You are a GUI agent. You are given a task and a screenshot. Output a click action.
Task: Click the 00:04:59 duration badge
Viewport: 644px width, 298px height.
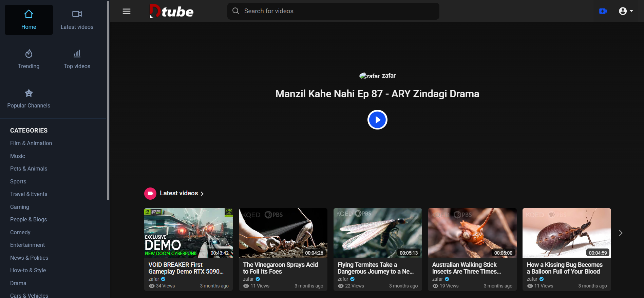(598, 253)
